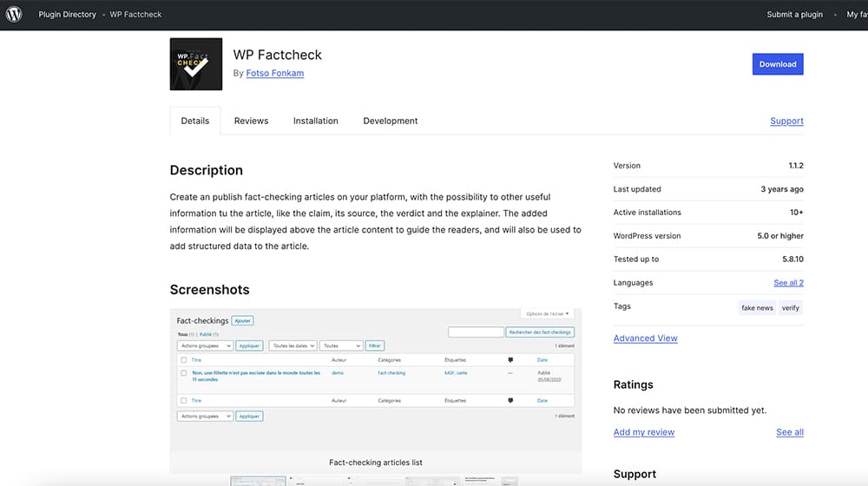Click Add my review link
The image size is (868, 486).
coord(644,432)
